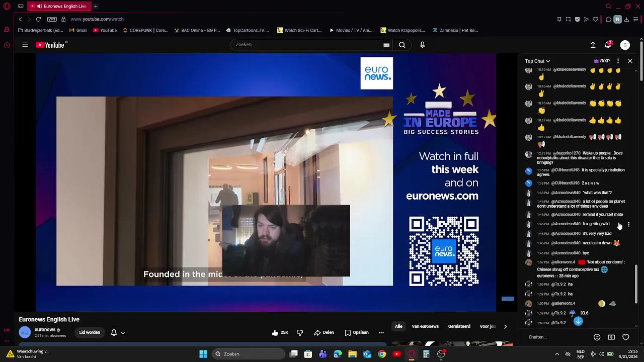
Task: Open message options beside 'fox getting wild'
Action: (628, 224)
